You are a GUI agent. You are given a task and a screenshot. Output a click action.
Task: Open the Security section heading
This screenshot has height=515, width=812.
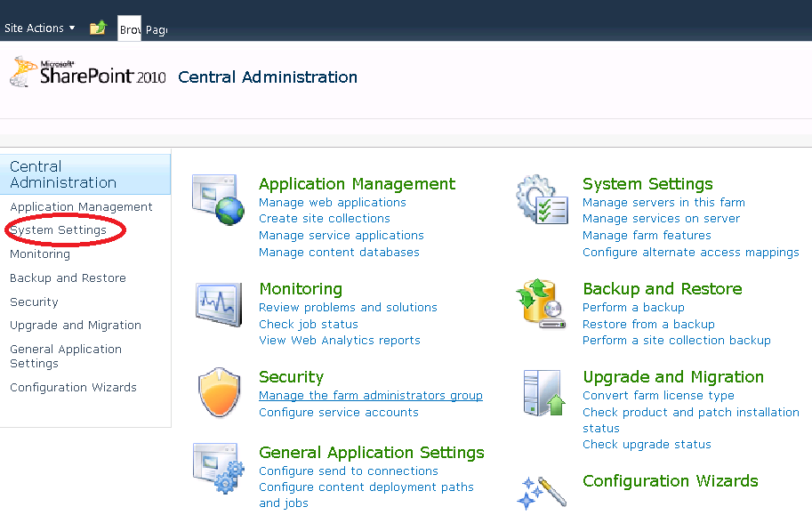coord(292,376)
